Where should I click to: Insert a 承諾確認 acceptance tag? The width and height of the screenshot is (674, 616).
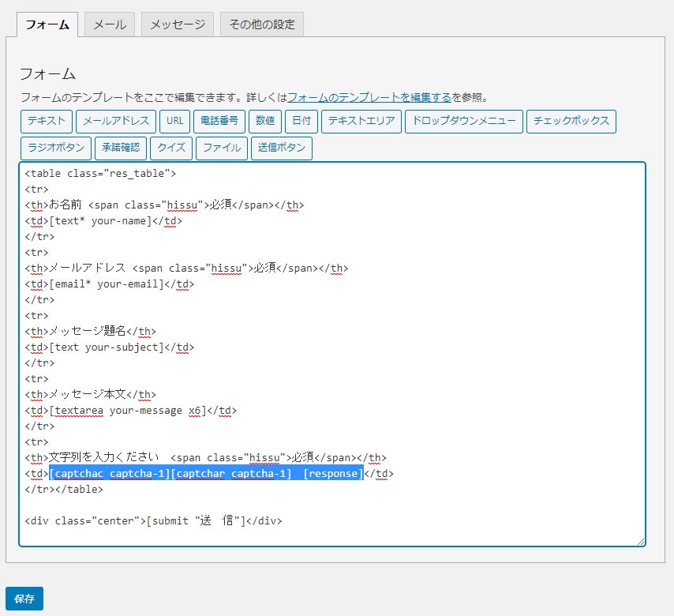pos(121,148)
